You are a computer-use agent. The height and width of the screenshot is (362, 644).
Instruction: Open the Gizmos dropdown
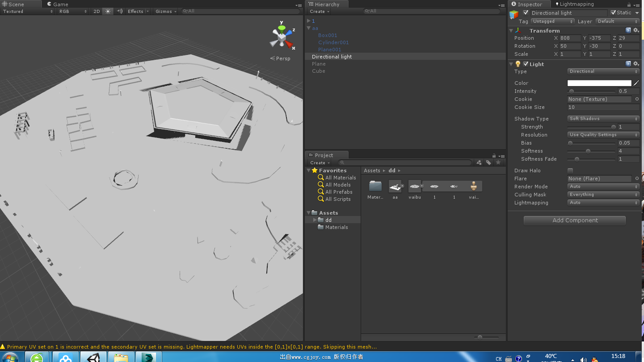click(166, 11)
